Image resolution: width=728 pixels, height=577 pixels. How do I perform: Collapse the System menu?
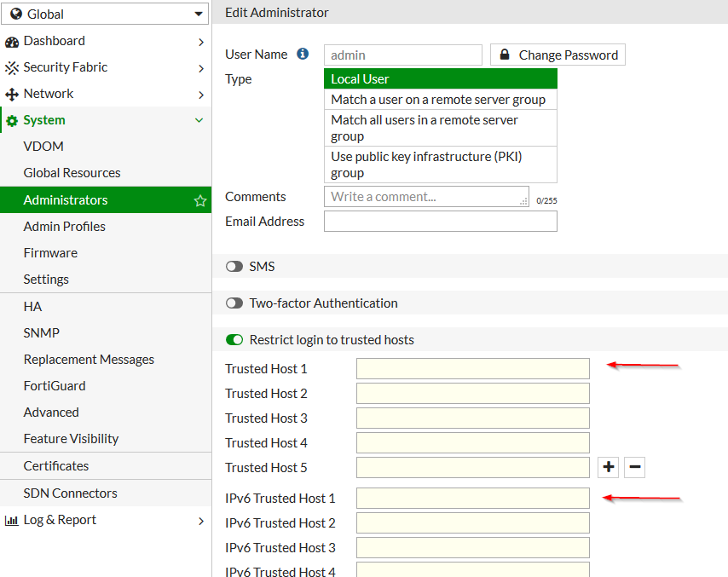pyautogui.click(x=199, y=120)
